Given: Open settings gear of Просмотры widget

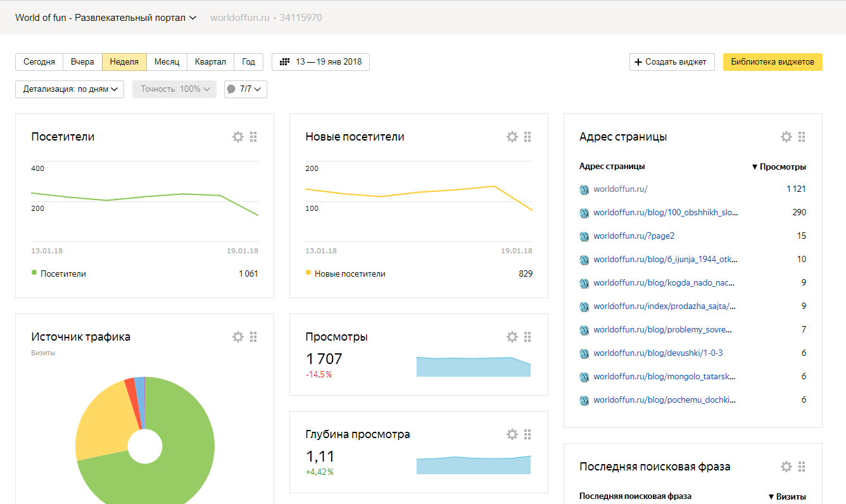Looking at the screenshot, I should (x=512, y=337).
